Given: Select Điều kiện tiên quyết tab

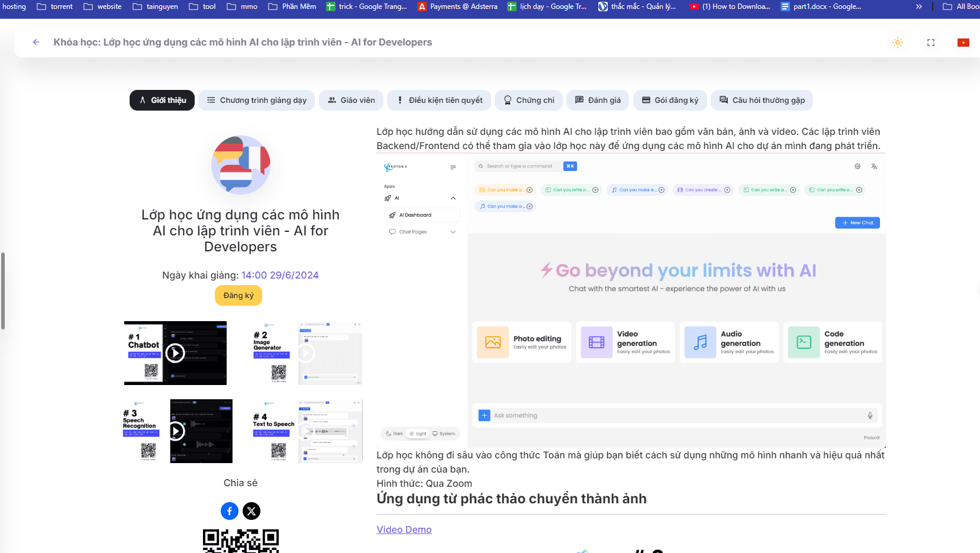Looking at the screenshot, I should [439, 101].
